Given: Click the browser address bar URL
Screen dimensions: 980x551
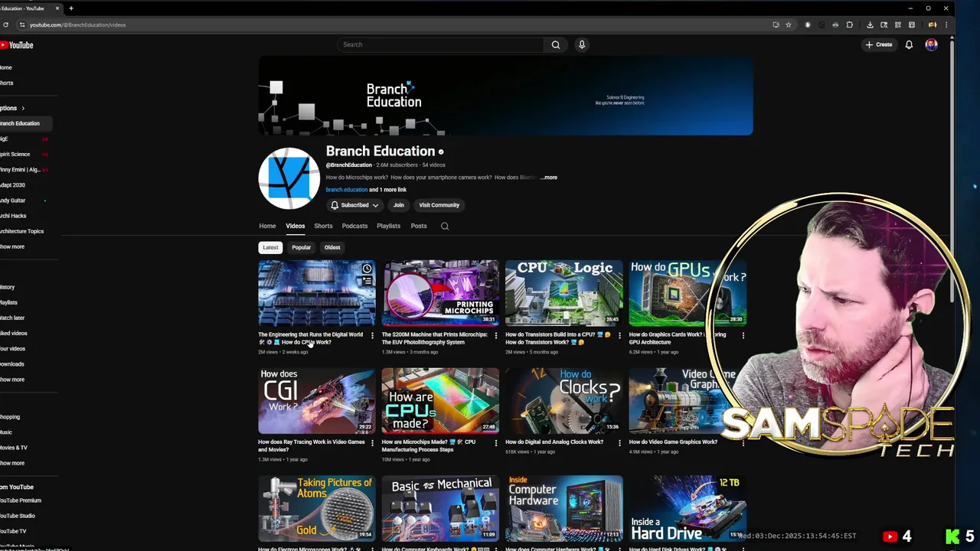Looking at the screenshot, I should (x=77, y=24).
